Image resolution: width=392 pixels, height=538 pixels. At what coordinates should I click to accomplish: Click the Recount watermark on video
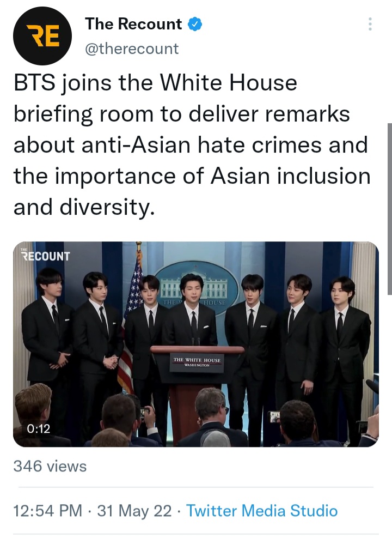(45, 255)
